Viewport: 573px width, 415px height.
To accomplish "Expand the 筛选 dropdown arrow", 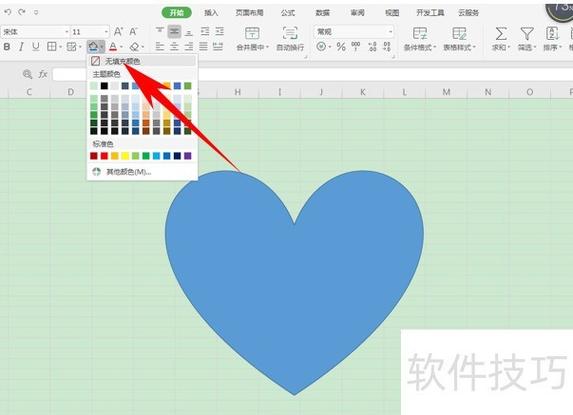I will [x=534, y=47].
